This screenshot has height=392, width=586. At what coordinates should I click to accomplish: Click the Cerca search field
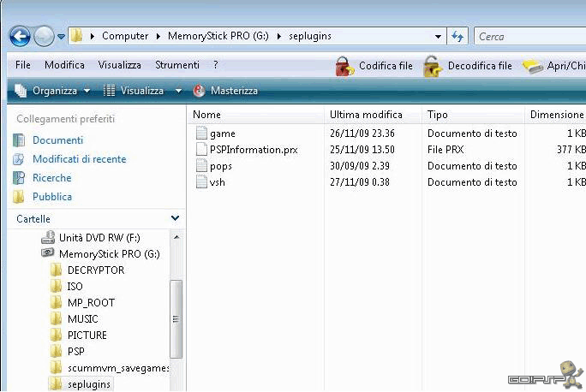tap(530, 37)
